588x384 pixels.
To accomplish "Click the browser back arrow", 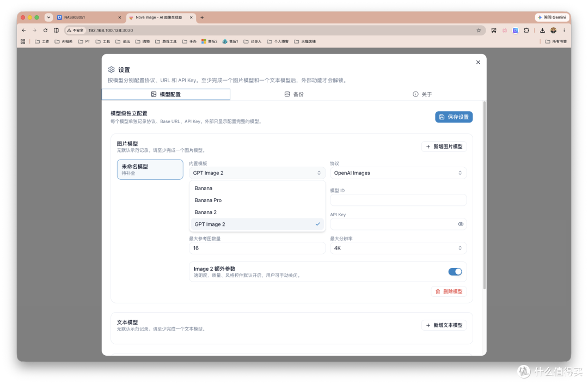I will [x=23, y=31].
